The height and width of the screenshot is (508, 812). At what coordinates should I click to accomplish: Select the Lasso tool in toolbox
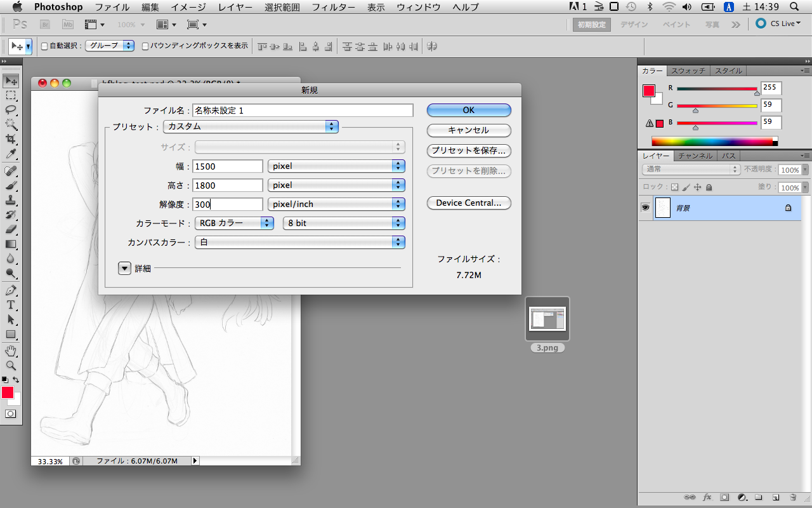(x=11, y=109)
